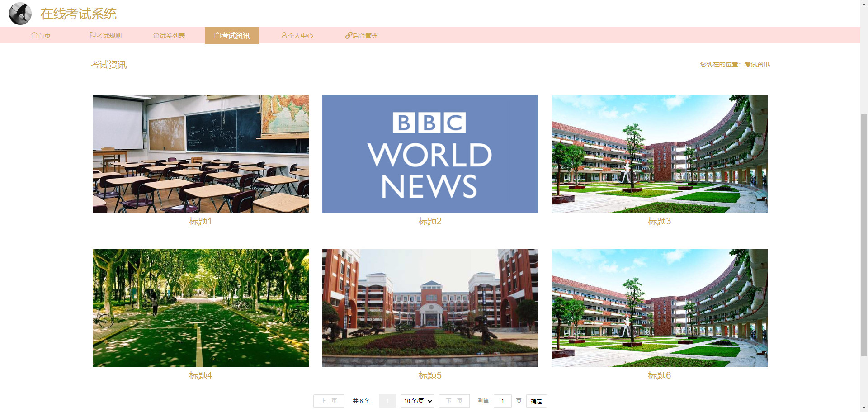Open the BBC World News thumbnail

click(x=430, y=154)
